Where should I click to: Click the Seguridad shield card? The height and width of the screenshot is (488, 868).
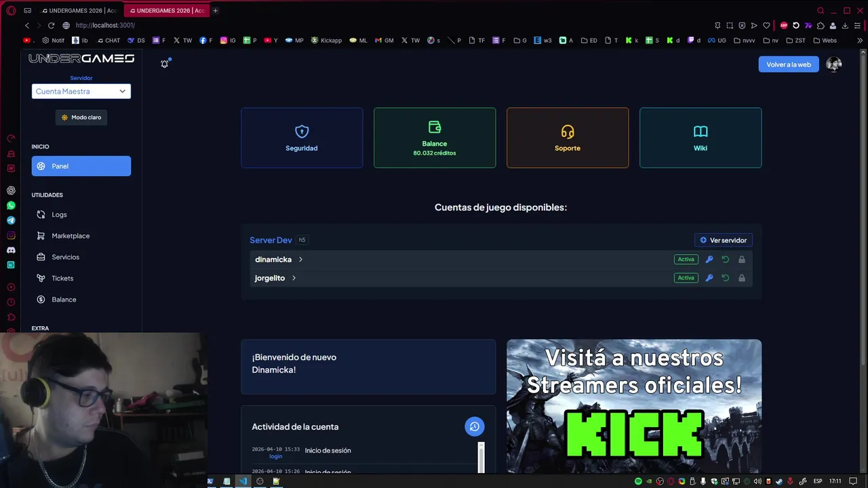[x=302, y=138]
